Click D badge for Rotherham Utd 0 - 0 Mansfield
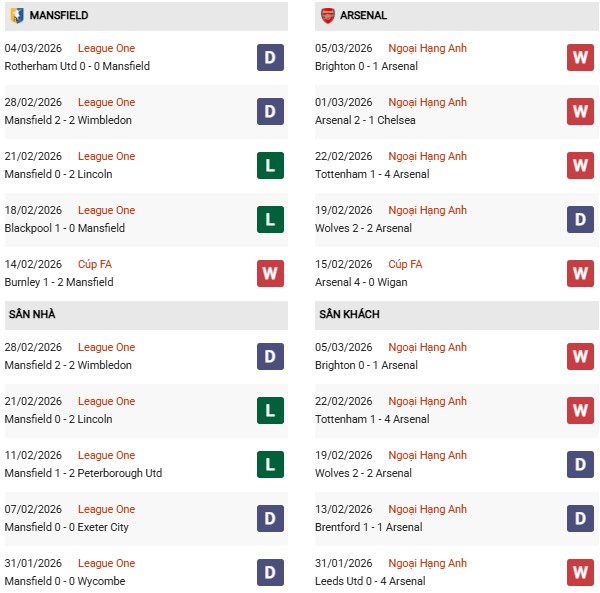 tap(270, 57)
